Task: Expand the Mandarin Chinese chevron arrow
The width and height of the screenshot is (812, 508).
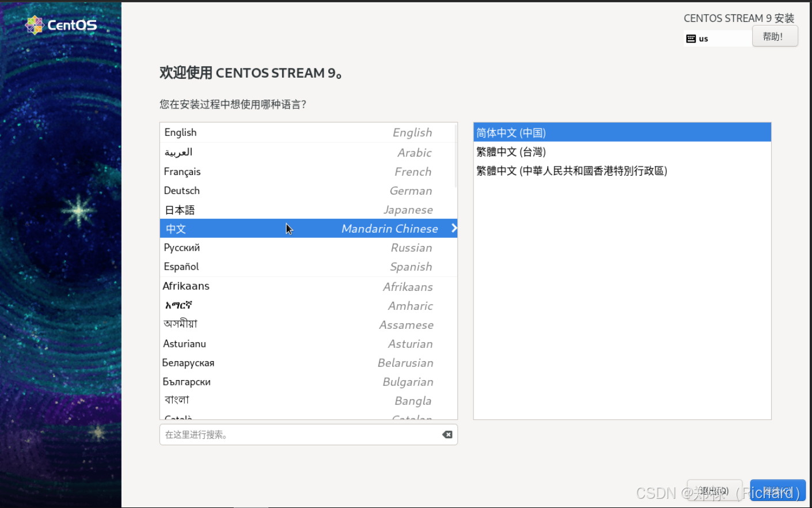Action: (x=454, y=228)
